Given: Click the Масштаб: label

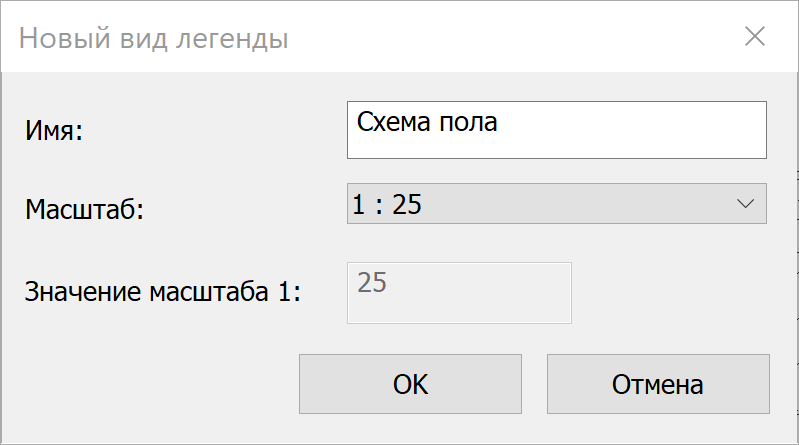Looking at the screenshot, I should (x=85, y=209).
